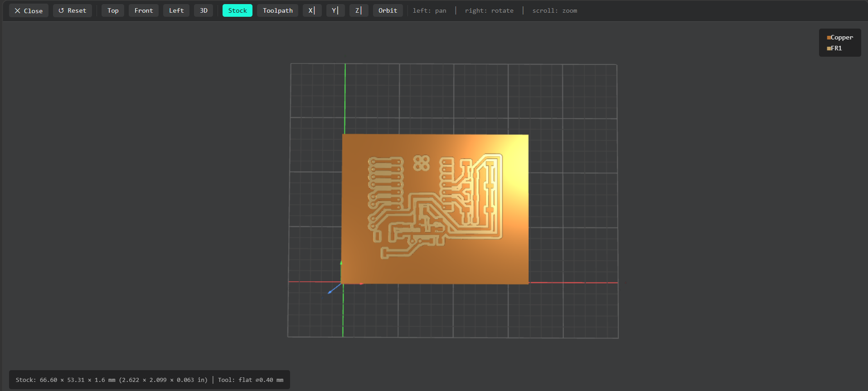Click the copper PCB stock model
This screenshot has height=391, width=868.
point(435,209)
